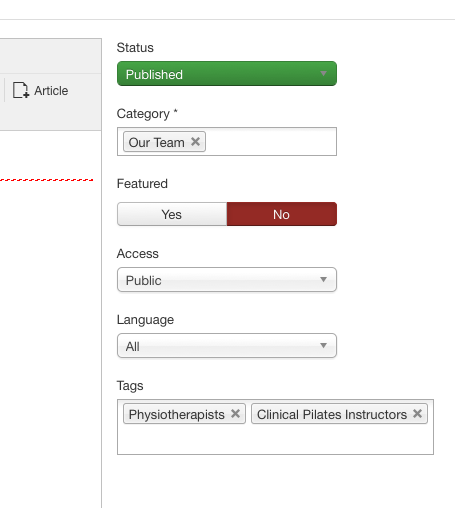Click the empty space in Category field

pyautogui.click(x=270, y=142)
